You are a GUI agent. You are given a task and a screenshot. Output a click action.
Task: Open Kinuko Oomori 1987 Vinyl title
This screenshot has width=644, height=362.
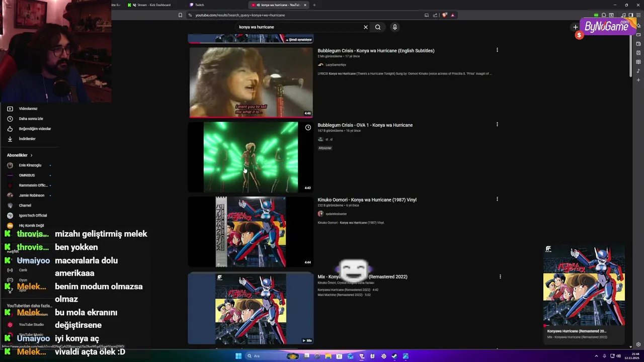click(367, 200)
